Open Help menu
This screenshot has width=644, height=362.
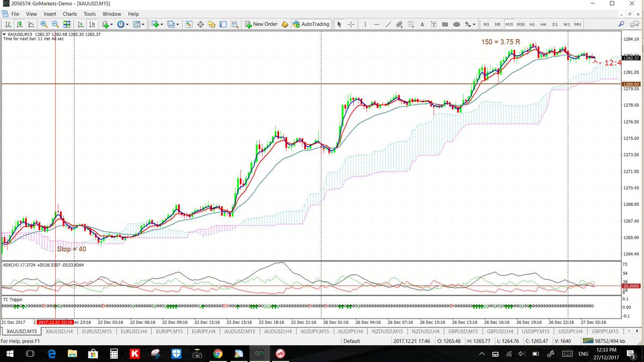click(133, 14)
